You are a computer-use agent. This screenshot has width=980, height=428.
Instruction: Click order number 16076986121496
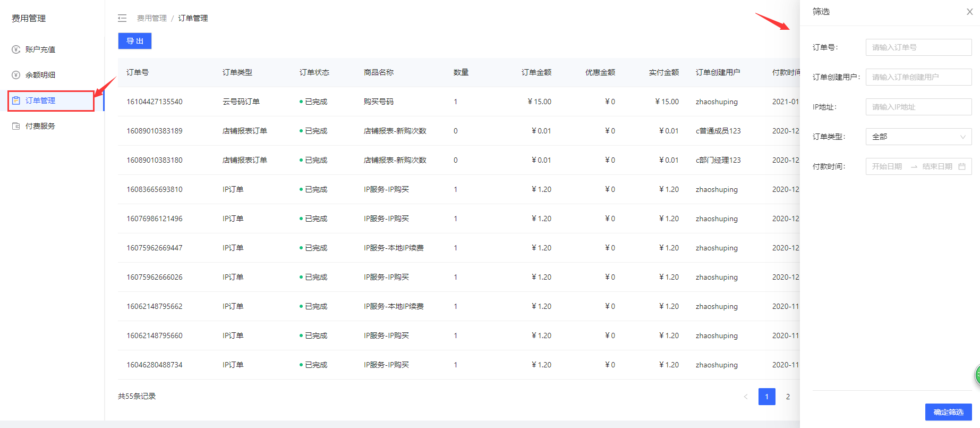tap(155, 219)
